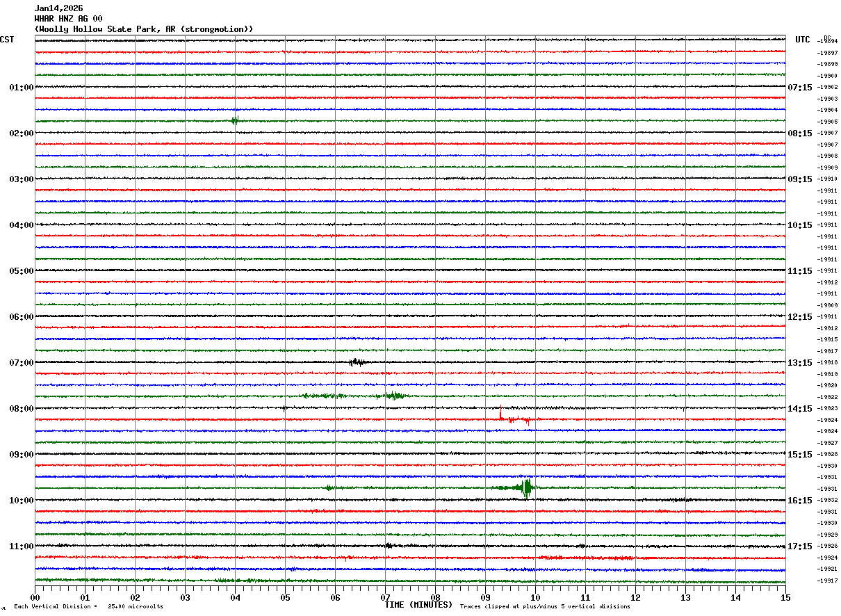Select the 03:00 CST time label
Viewport: 841px width, 616px height.
click(22, 179)
